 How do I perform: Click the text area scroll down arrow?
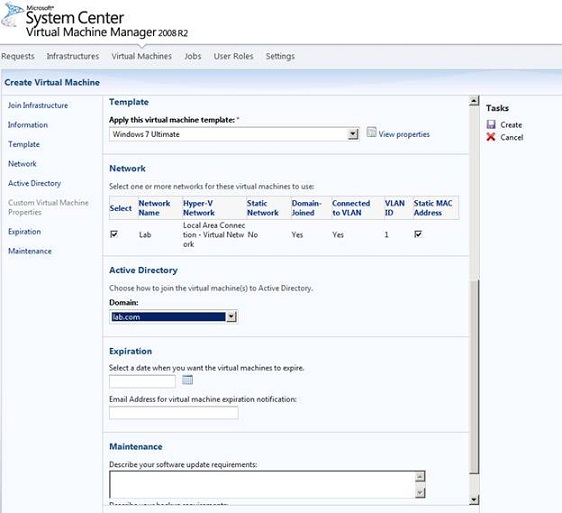[x=420, y=493]
